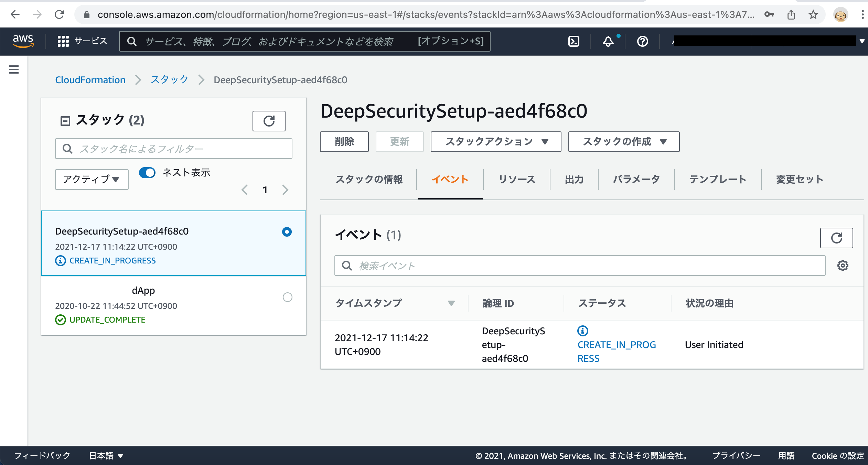Select the DeepSecuritySetup-aed4f68c0 stack radio button
This screenshot has height=465, width=868.
tap(287, 232)
